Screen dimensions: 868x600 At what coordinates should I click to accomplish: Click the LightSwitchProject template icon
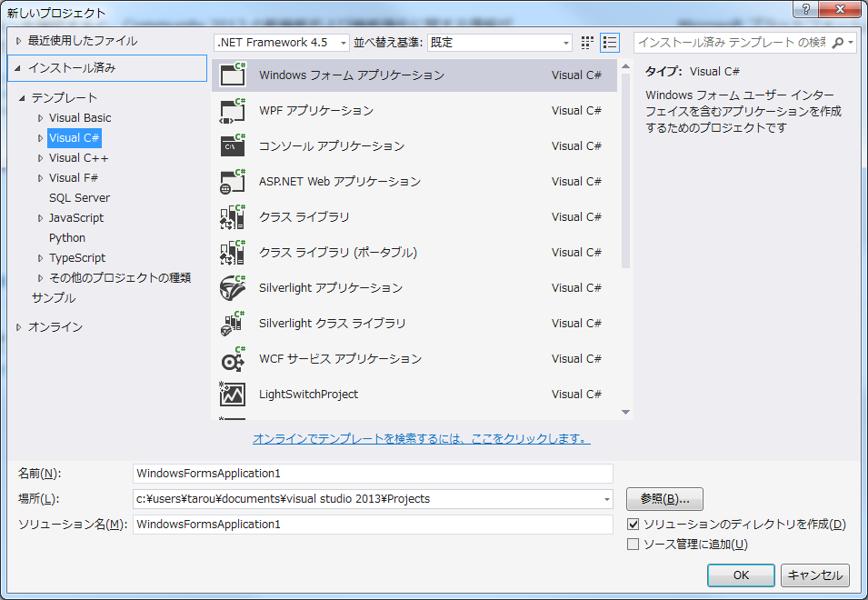pos(233,395)
